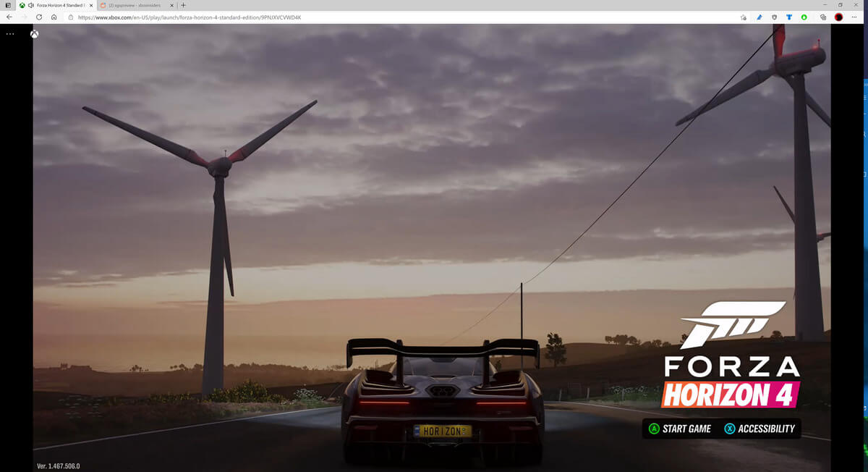Click the Forza Horizon 4 logo
868x472 pixels.
[x=731, y=355]
